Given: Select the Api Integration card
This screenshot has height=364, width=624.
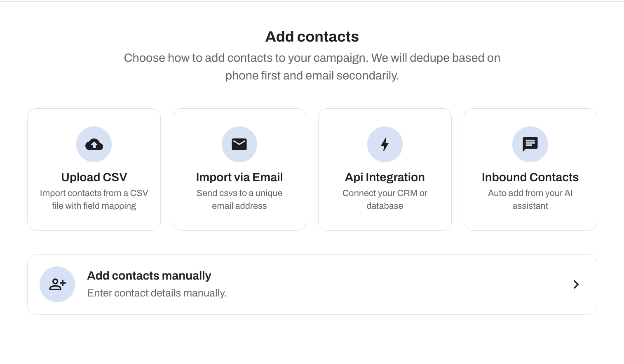Looking at the screenshot, I should (x=385, y=169).
